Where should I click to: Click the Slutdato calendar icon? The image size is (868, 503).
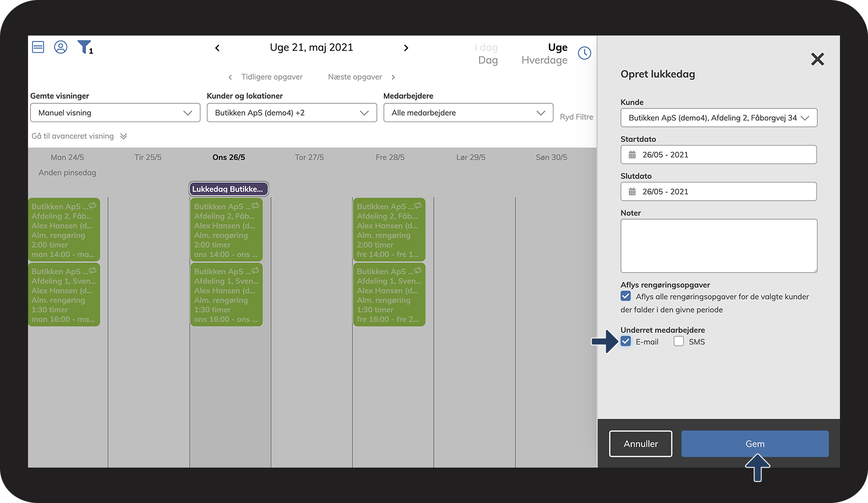[x=632, y=192]
